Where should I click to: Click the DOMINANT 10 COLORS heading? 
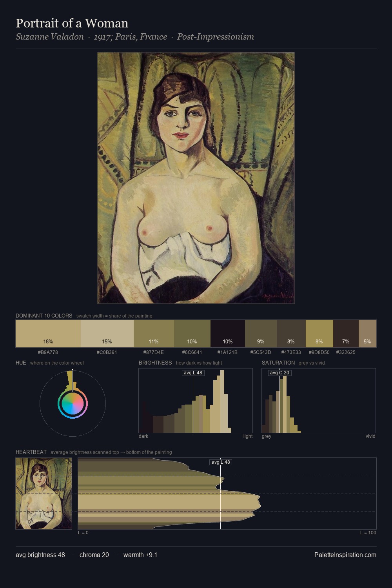click(x=44, y=316)
